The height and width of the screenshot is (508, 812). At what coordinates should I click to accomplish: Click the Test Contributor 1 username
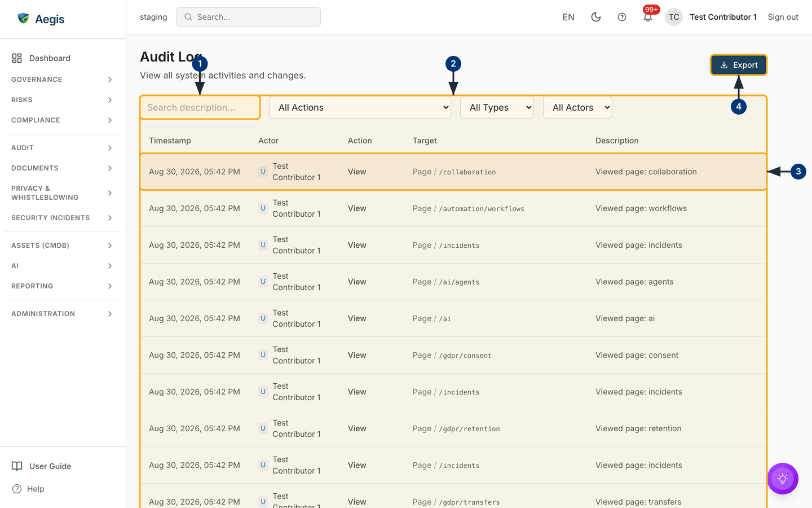[x=723, y=17]
